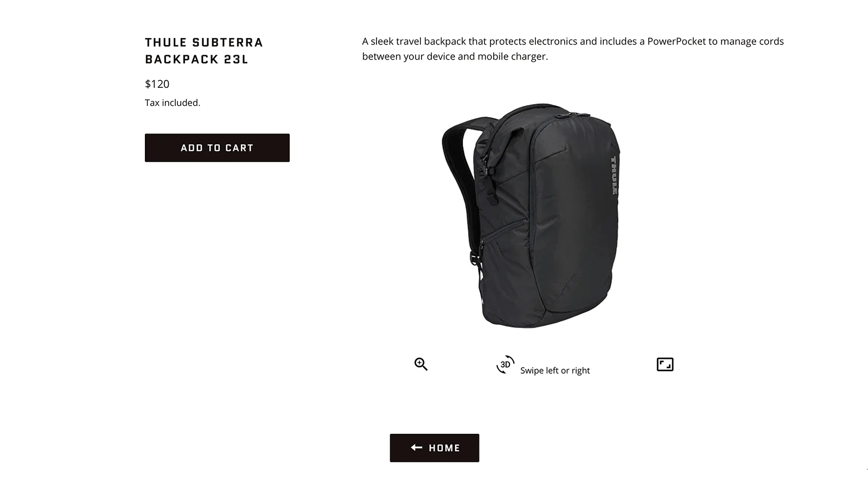Click the 'Tax included.' note
Screen dimensions: 868x488
(x=173, y=102)
